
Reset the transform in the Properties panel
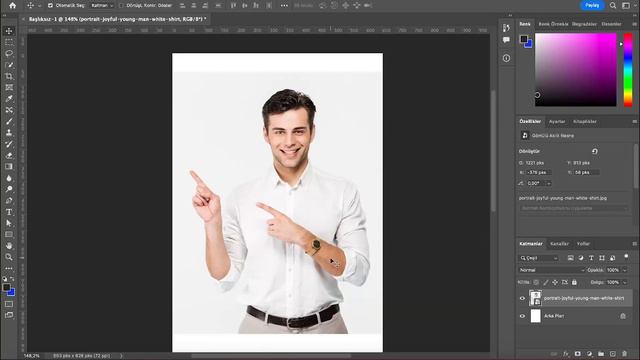click(x=595, y=151)
